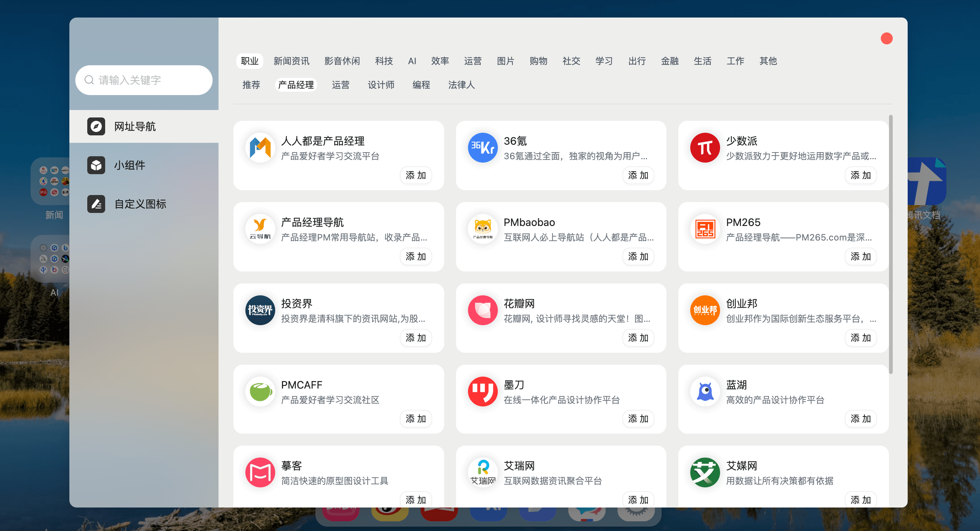Add 产品经理导航 with its 添加 button
Screen dimensions: 980x531
[x=416, y=257]
